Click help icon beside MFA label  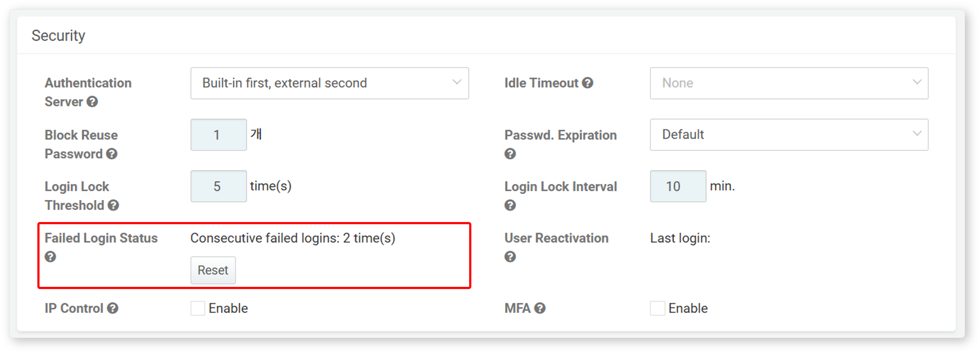(x=539, y=308)
